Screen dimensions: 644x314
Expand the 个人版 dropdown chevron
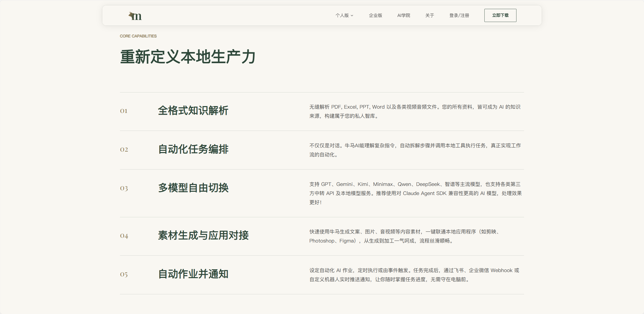352,15
